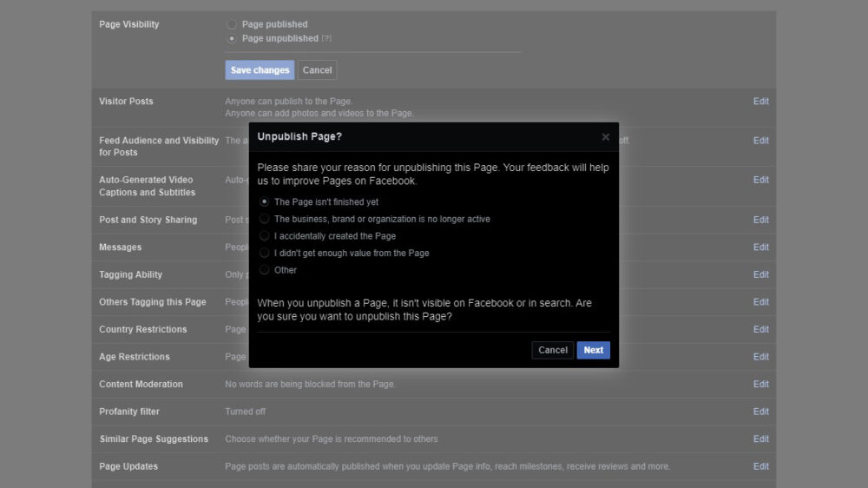Image resolution: width=868 pixels, height=488 pixels.
Task: Edit the Profanity filter setting
Action: (x=760, y=412)
